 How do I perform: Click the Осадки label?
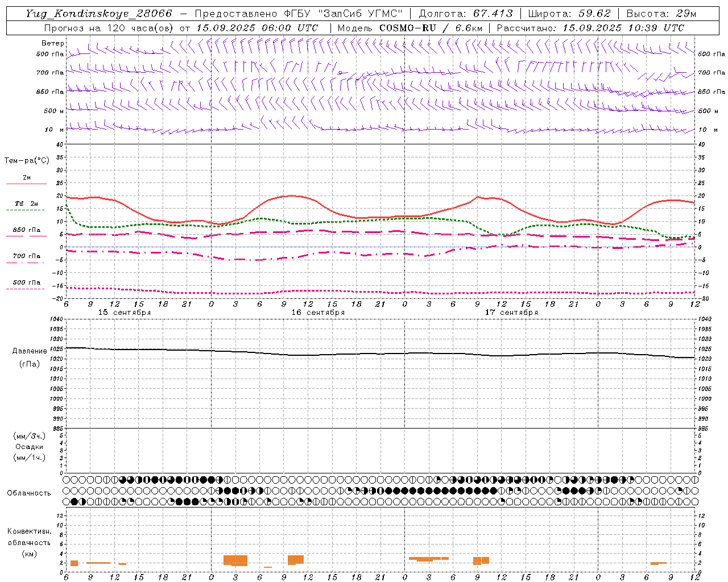(29, 447)
